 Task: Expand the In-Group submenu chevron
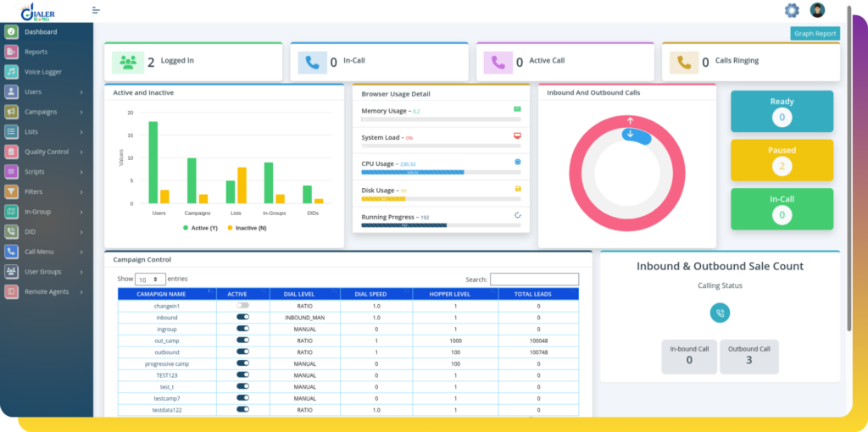pos(81,211)
